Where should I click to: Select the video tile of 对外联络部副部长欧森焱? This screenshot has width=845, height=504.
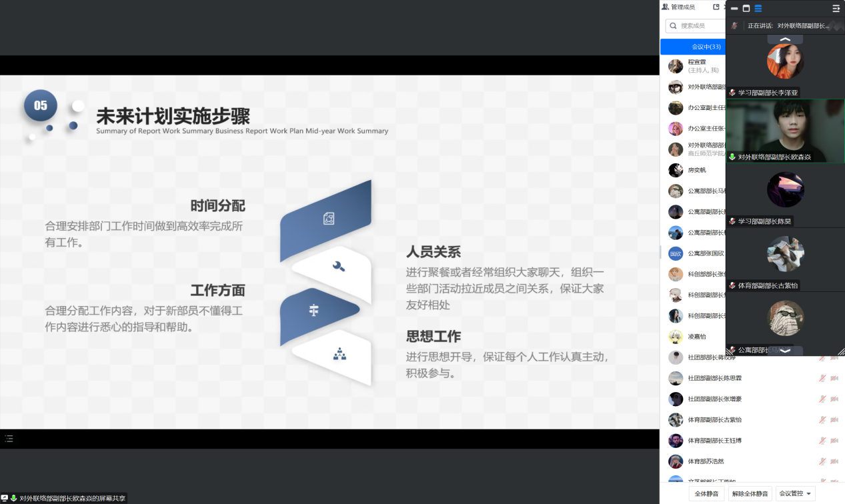coord(785,131)
